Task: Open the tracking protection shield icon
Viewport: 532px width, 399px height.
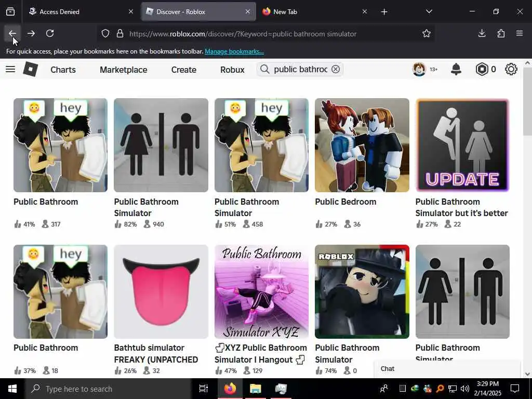Action: point(105,34)
